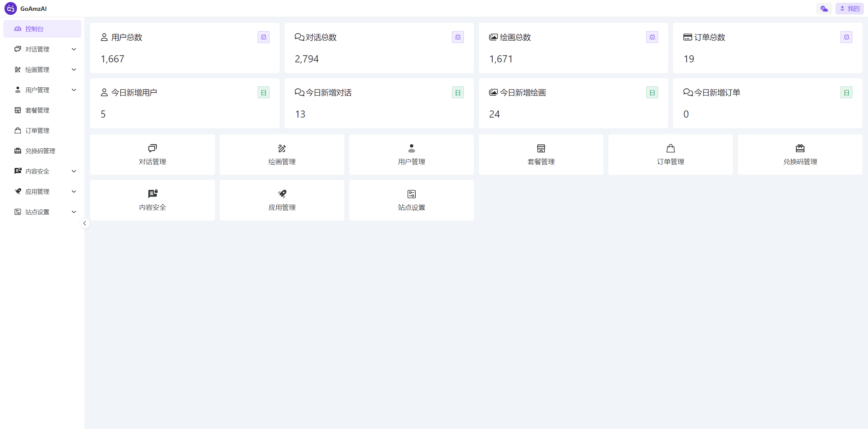Expand 用户管理 sidebar chevron

coord(74,90)
